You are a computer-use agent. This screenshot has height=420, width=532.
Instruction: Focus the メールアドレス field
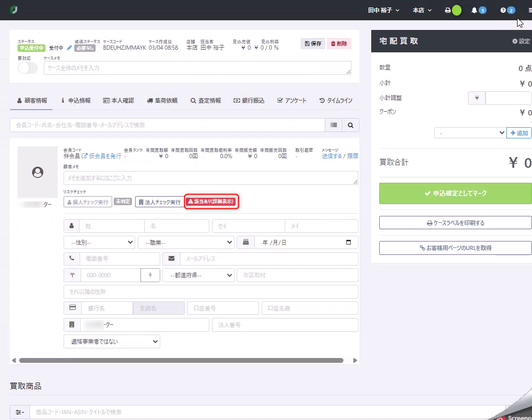(269, 259)
